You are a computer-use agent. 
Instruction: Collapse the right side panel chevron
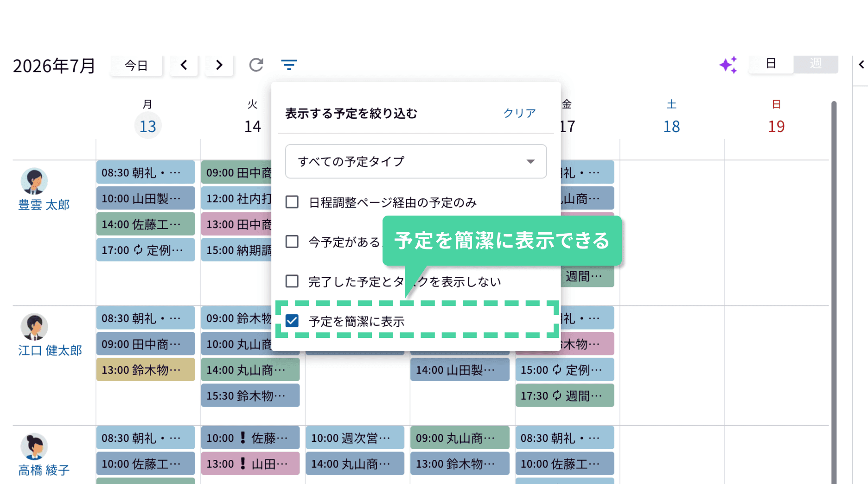pyautogui.click(x=862, y=64)
